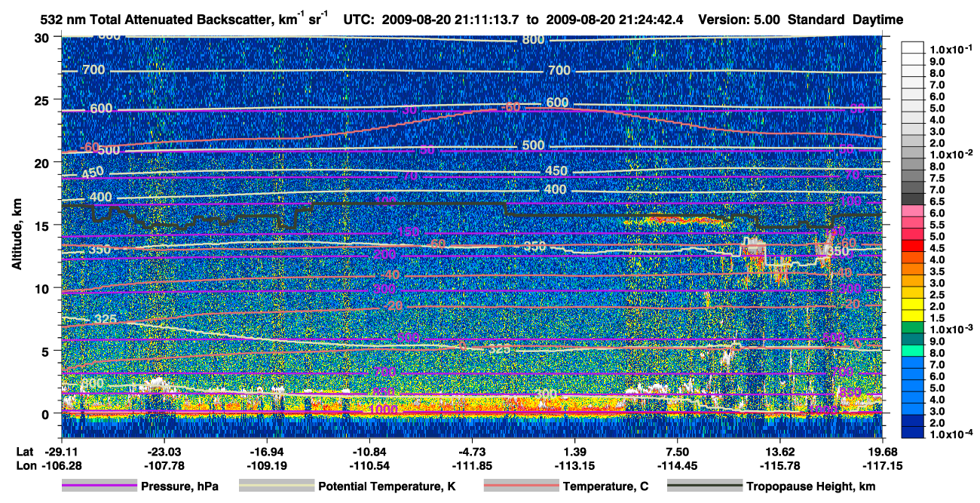Screen dimensions: 980x503
Task: Click the 'Pressure, hPa' legend label
Action: tap(179, 487)
